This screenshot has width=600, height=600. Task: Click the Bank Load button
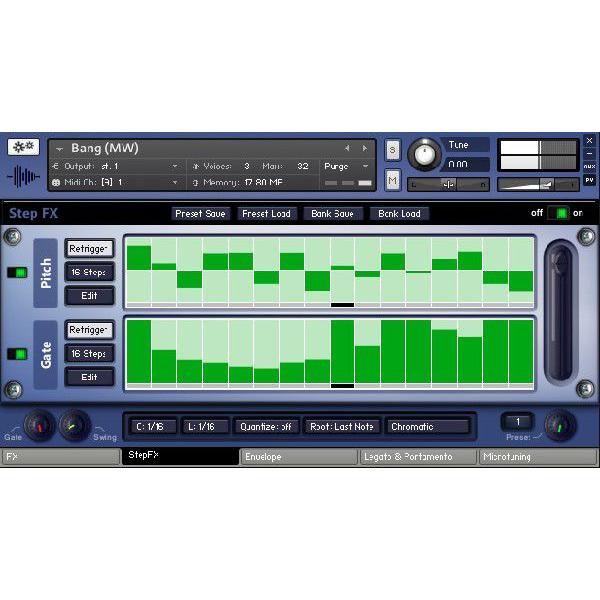[x=399, y=214]
